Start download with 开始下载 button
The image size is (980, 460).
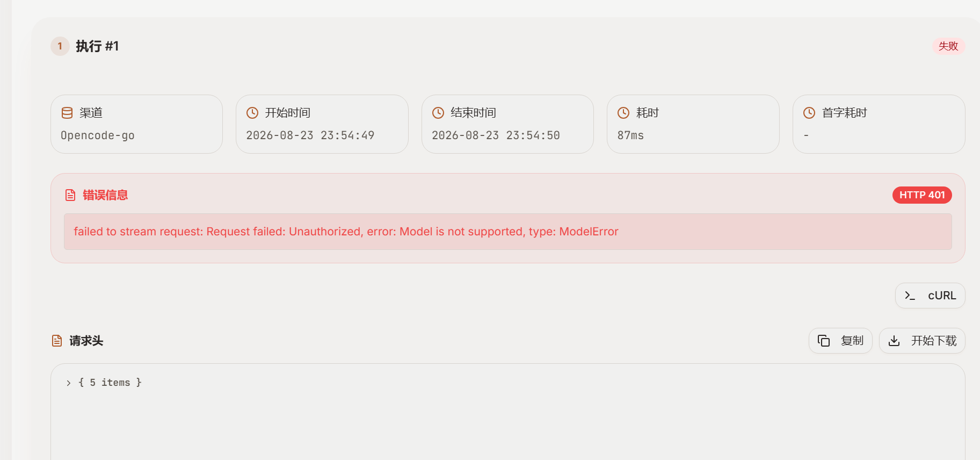click(922, 341)
